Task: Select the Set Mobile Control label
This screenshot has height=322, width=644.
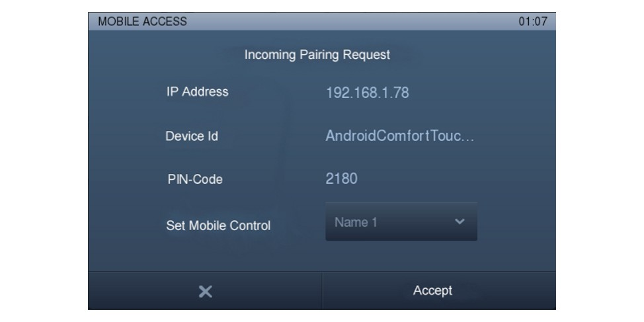Action: pos(218,225)
